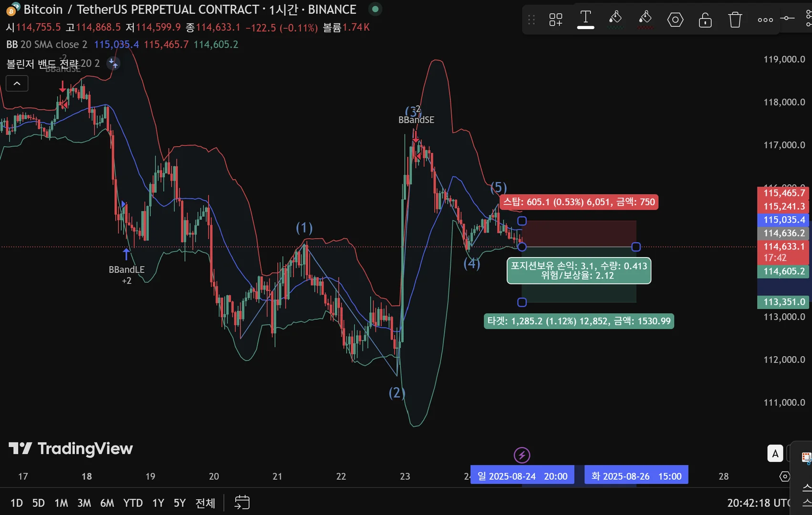Grab the target-level handle of the position
Screen dimensions: 812x515
tap(522, 302)
